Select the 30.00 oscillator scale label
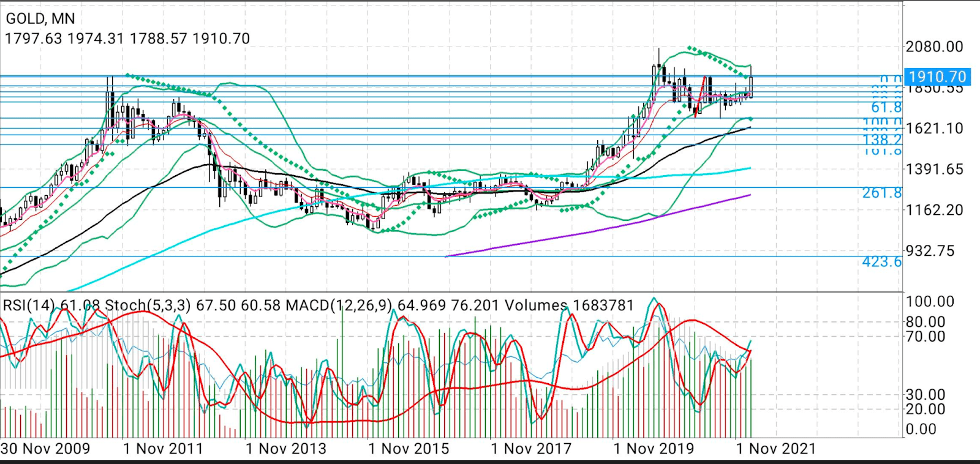 (925, 395)
